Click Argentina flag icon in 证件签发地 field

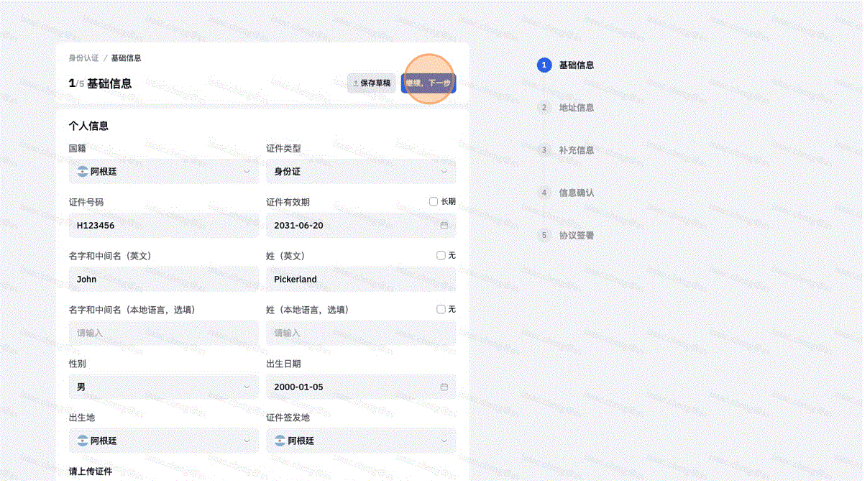pyautogui.click(x=280, y=440)
